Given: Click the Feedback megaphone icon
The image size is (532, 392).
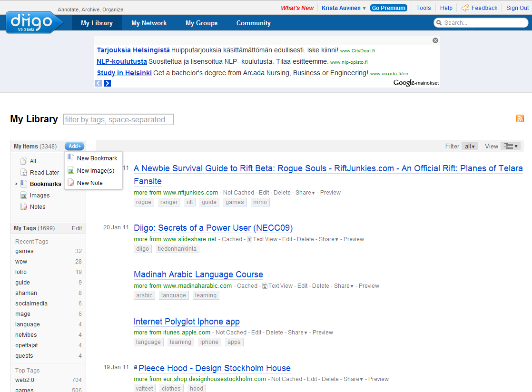Looking at the screenshot, I should pyautogui.click(x=465, y=8).
